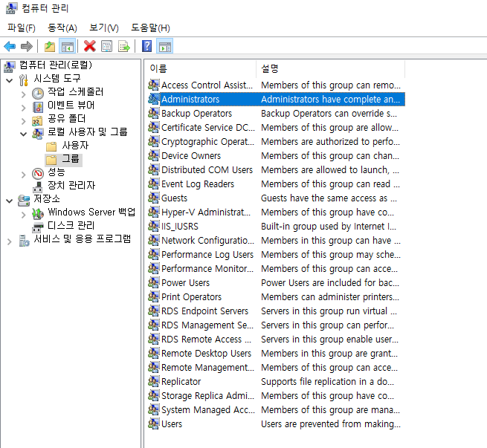Click the 서비스 및 응용 프로그램 icon
The image size is (487, 448).
(x=24, y=241)
